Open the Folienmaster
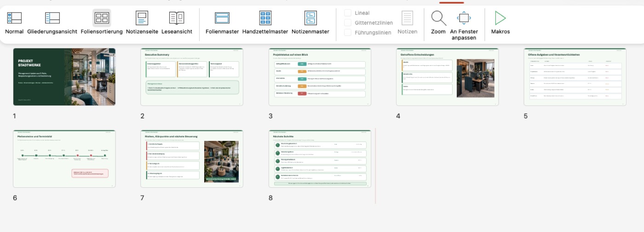Screen dimensions: 644x232 tap(222, 22)
